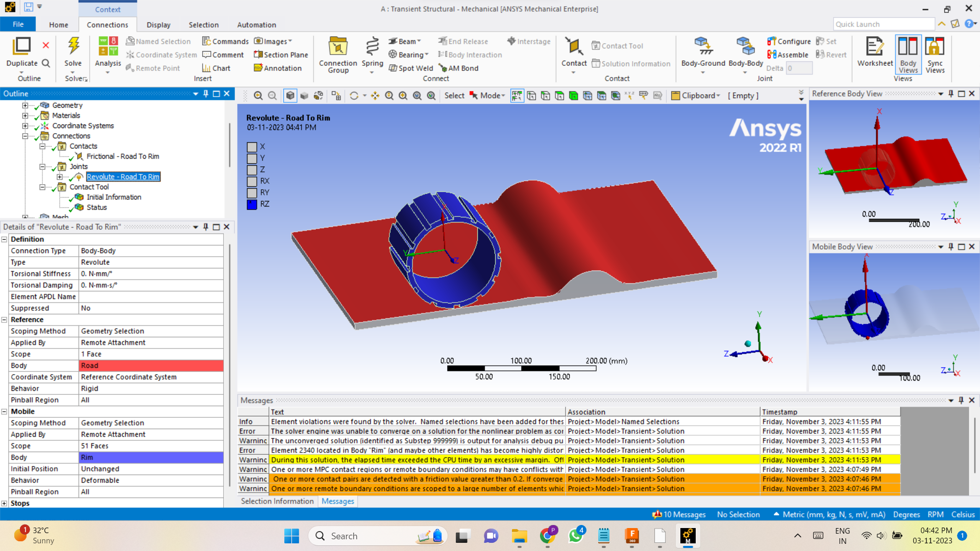The height and width of the screenshot is (551, 980).
Task: Switch to the Home ribbon tab
Action: click(59, 24)
